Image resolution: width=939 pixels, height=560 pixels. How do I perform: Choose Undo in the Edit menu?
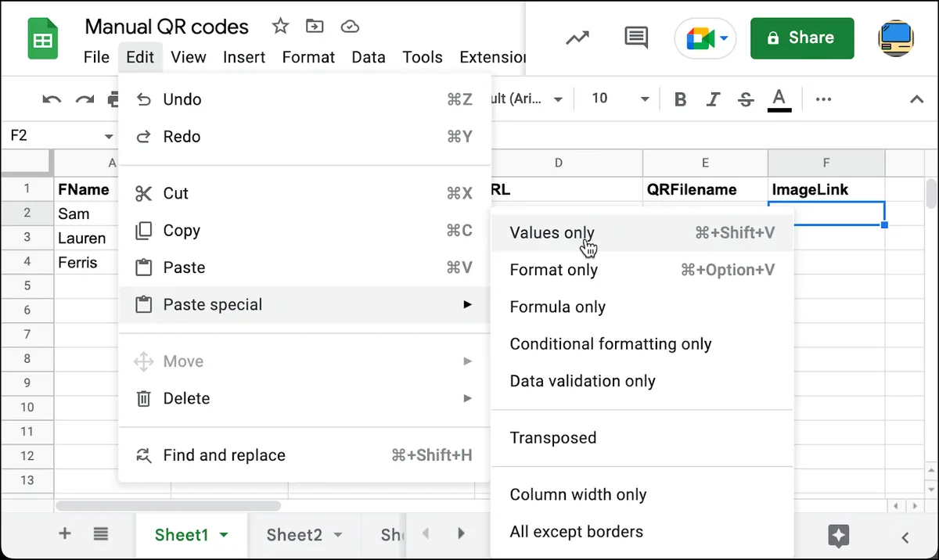coord(304,99)
